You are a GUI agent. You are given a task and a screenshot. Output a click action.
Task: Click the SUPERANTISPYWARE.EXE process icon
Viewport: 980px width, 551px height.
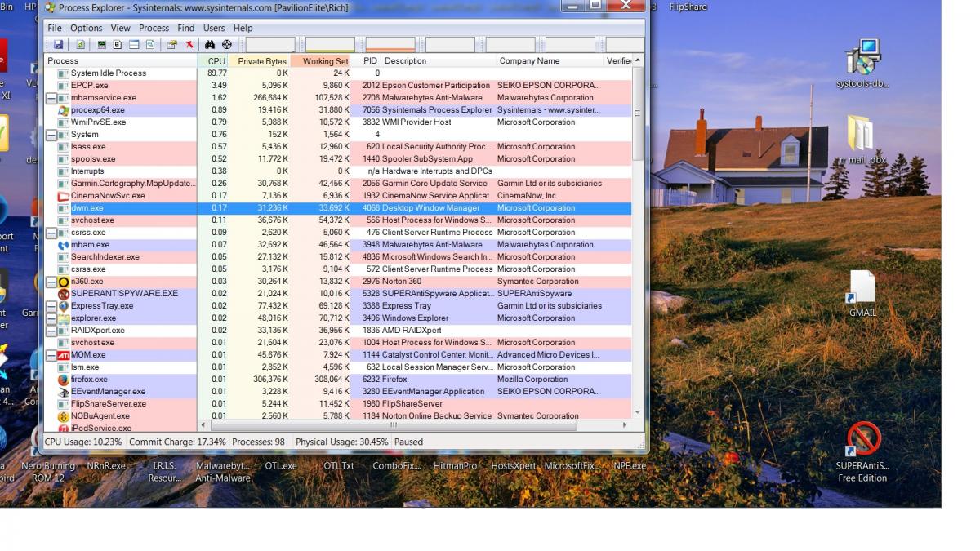click(63, 294)
